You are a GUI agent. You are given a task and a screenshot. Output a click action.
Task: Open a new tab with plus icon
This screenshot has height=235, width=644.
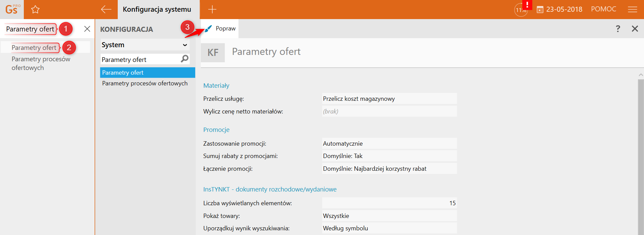tap(212, 9)
